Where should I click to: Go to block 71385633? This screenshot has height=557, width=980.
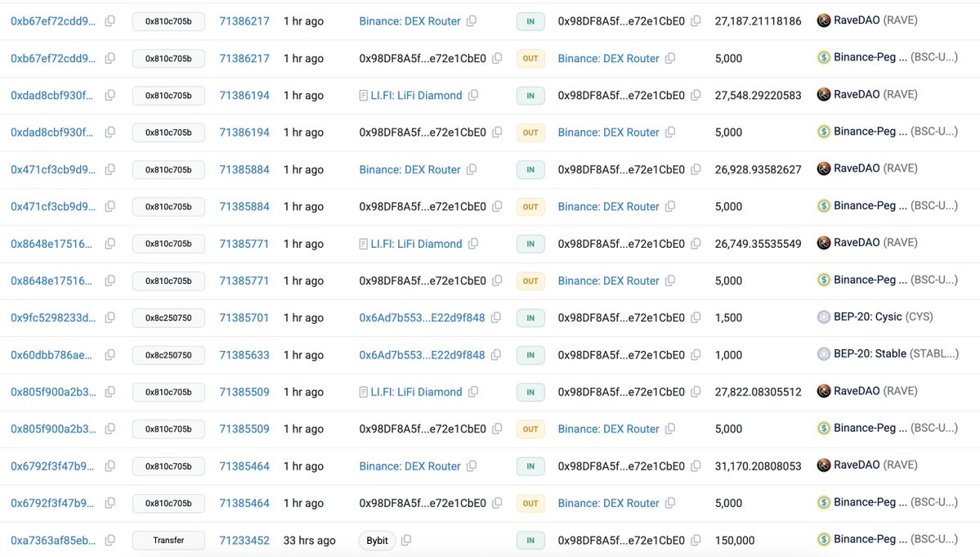(244, 355)
